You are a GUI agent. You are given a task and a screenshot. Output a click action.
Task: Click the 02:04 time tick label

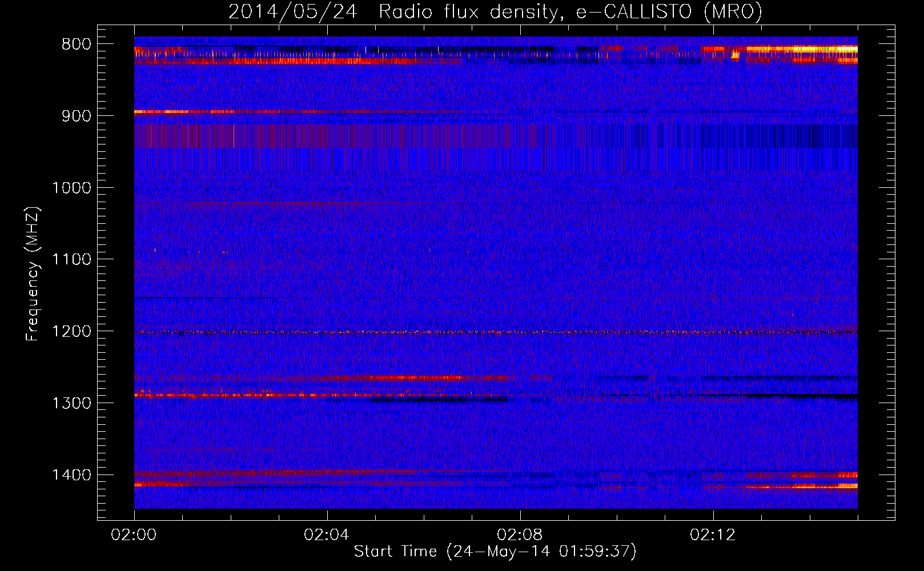click(327, 535)
